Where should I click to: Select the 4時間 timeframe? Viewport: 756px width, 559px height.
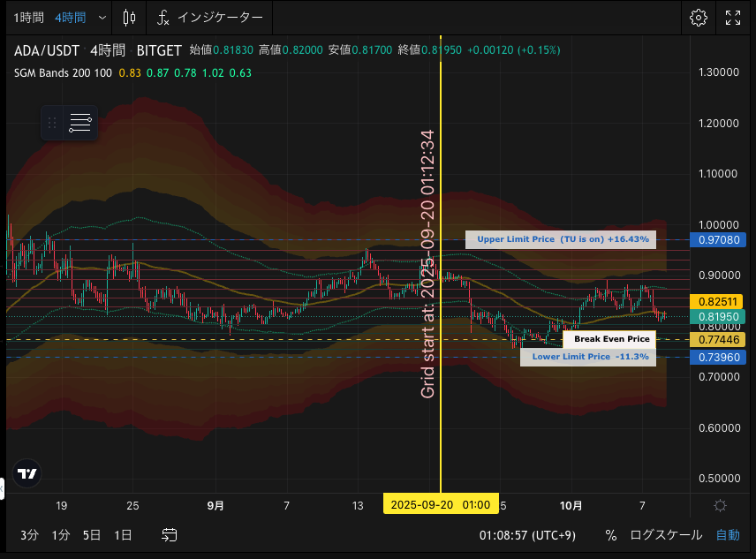tap(70, 18)
